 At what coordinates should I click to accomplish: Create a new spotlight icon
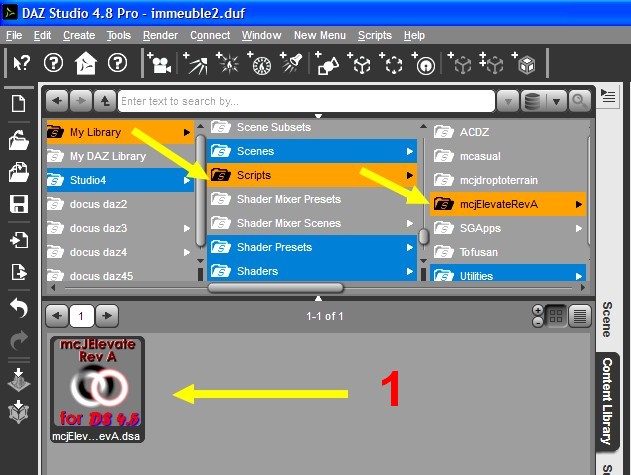pyautogui.click(x=291, y=63)
